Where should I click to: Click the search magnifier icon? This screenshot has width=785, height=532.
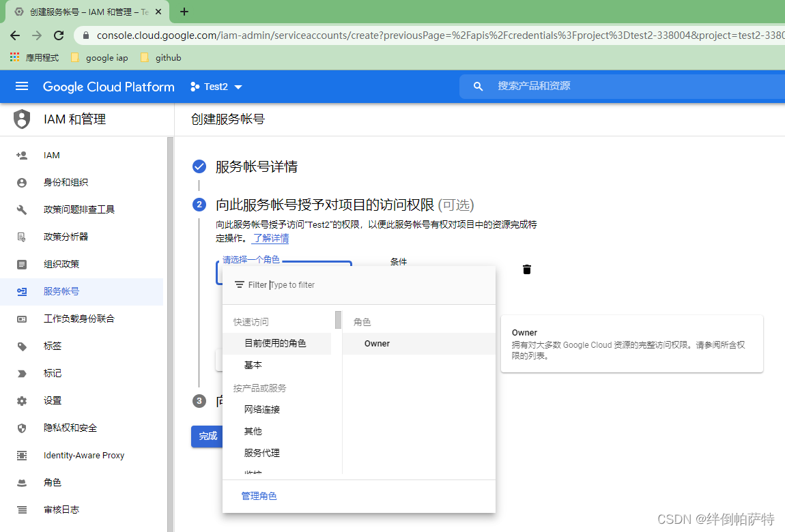point(478,87)
